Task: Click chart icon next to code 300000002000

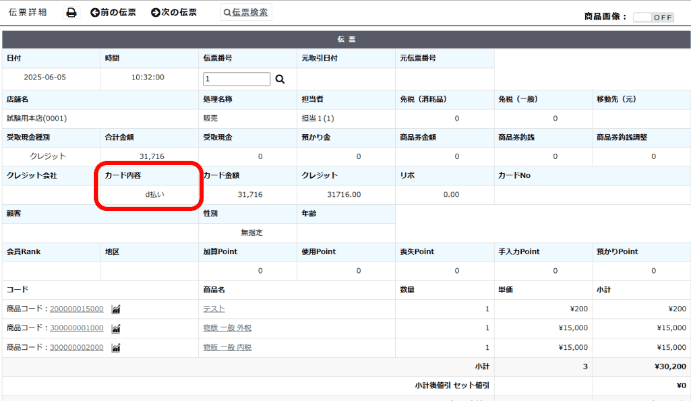Action: point(116,347)
